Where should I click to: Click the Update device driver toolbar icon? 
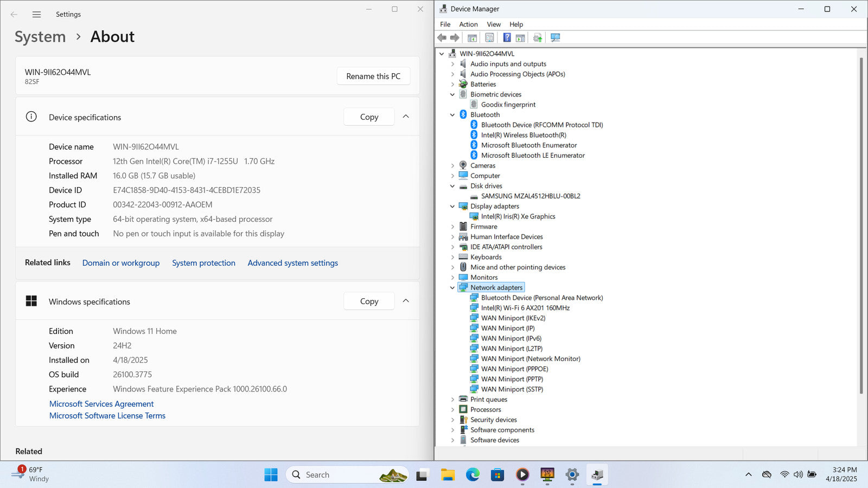point(538,37)
